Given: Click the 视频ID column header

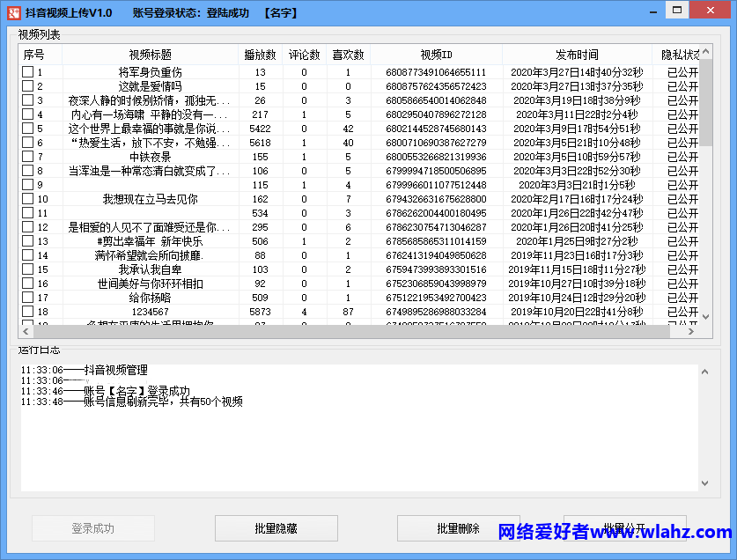Looking at the screenshot, I should (x=436, y=55).
